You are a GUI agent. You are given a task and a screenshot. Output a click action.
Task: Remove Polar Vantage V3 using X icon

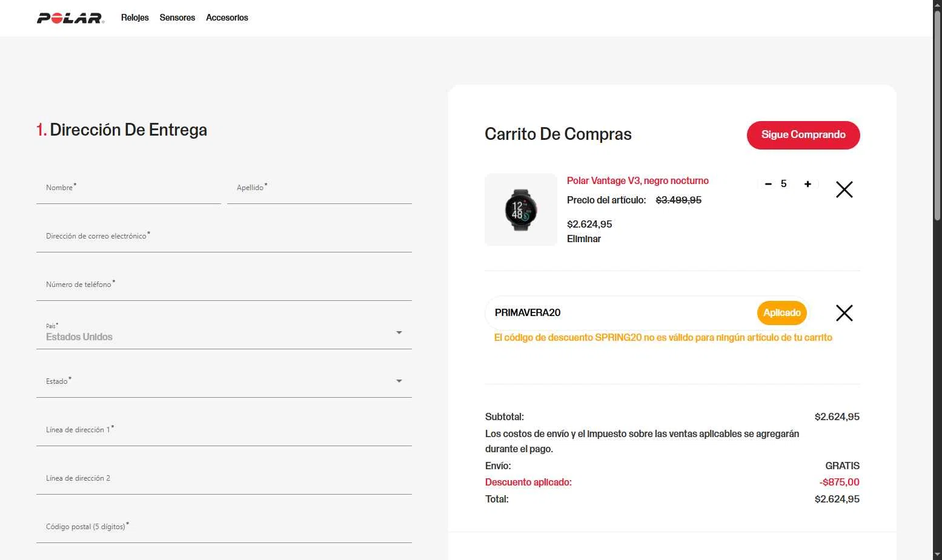tap(844, 189)
